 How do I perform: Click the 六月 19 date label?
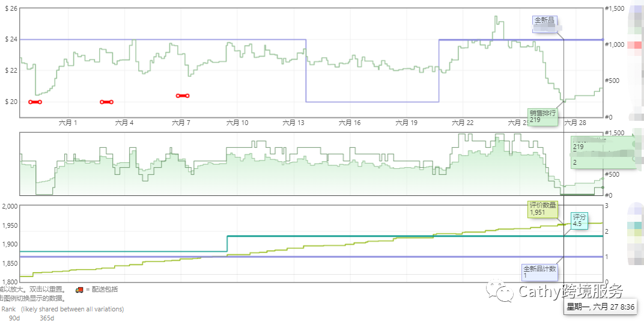point(407,123)
